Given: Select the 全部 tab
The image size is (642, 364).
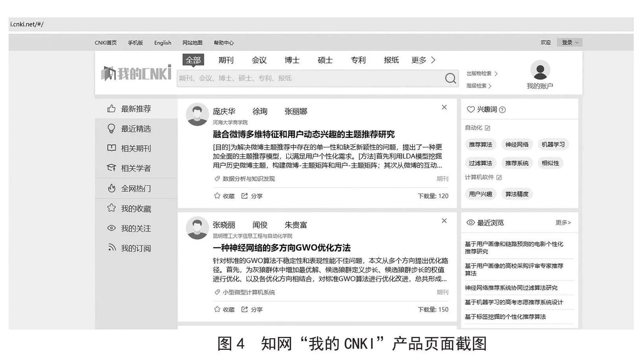Looking at the screenshot, I should [x=193, y=60].
